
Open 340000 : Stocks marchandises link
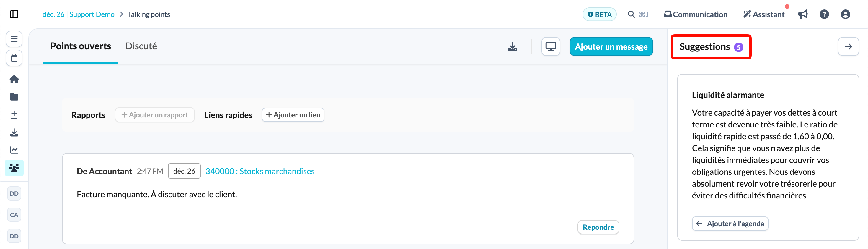tap(260, 171)
